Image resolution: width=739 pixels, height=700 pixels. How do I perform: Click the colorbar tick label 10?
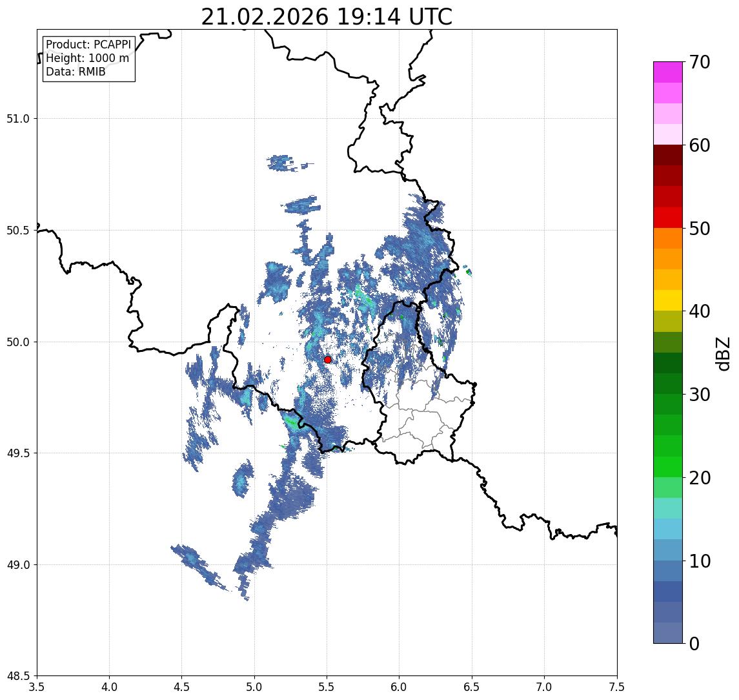[700, 561]
